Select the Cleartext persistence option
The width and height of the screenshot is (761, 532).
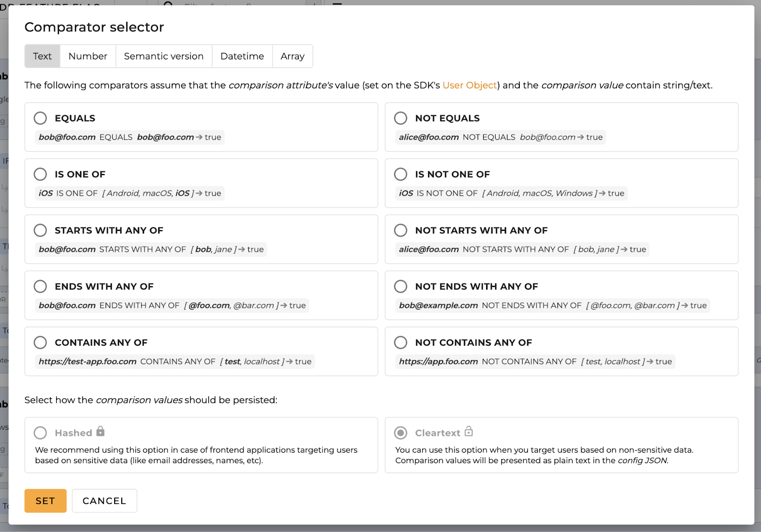(x=400, y=433)
